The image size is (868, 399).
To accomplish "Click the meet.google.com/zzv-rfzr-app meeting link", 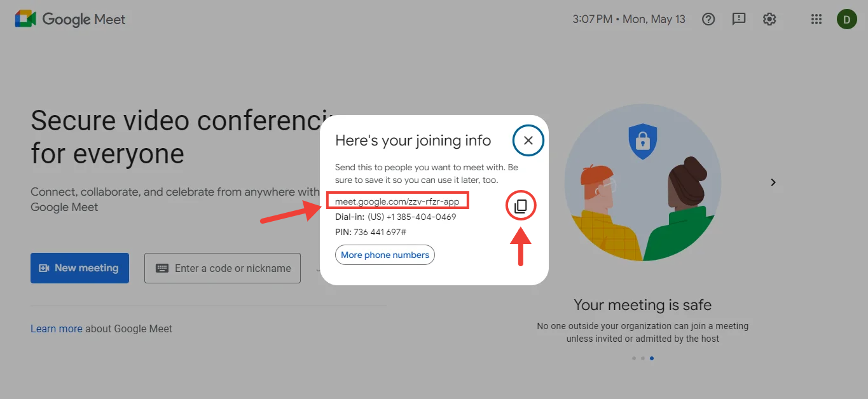I will pos(397,201).
